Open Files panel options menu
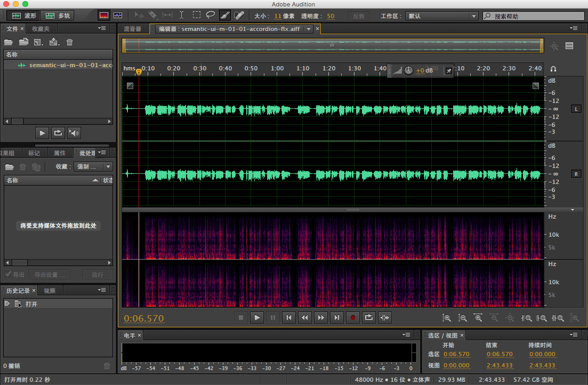Image resolution: width=588 pixels, height=385 pixels. tap(102, 28)
